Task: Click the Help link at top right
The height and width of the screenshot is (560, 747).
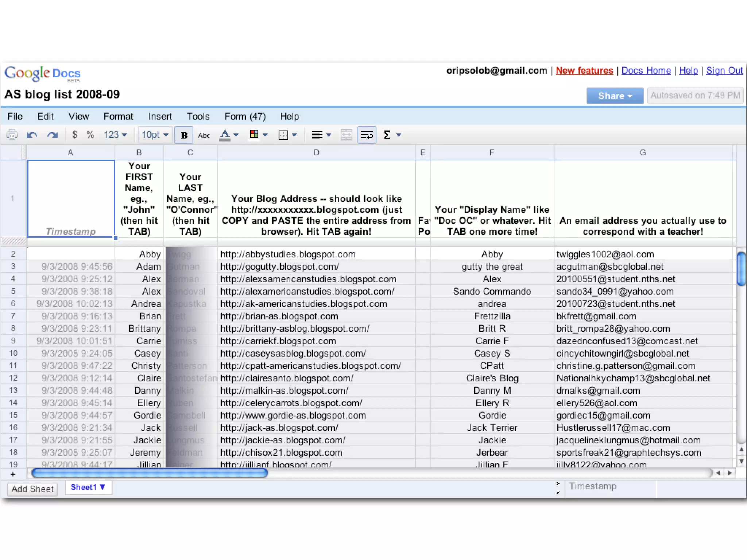Action: [688, 71]
